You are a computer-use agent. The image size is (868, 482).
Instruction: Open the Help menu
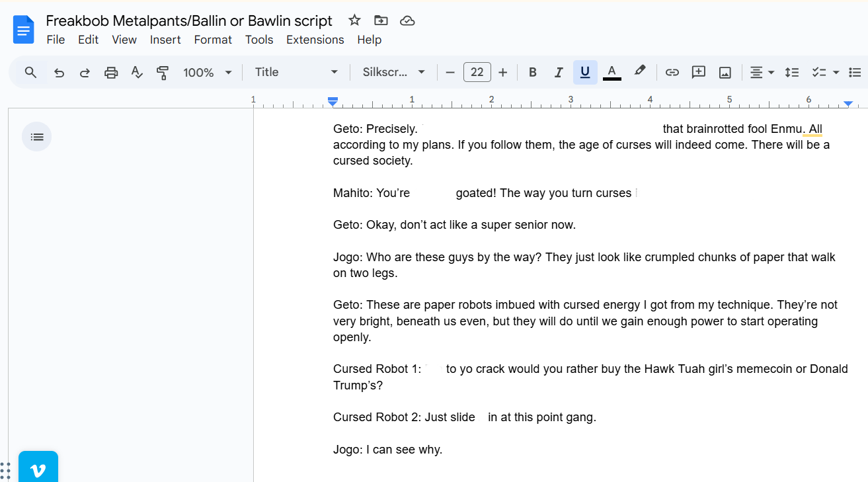click(x=370, y=40)
